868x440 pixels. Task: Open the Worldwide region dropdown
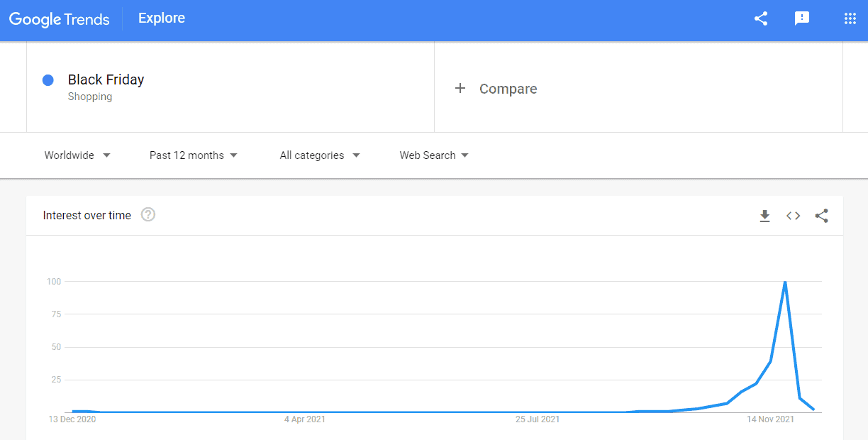coord(77,155)
